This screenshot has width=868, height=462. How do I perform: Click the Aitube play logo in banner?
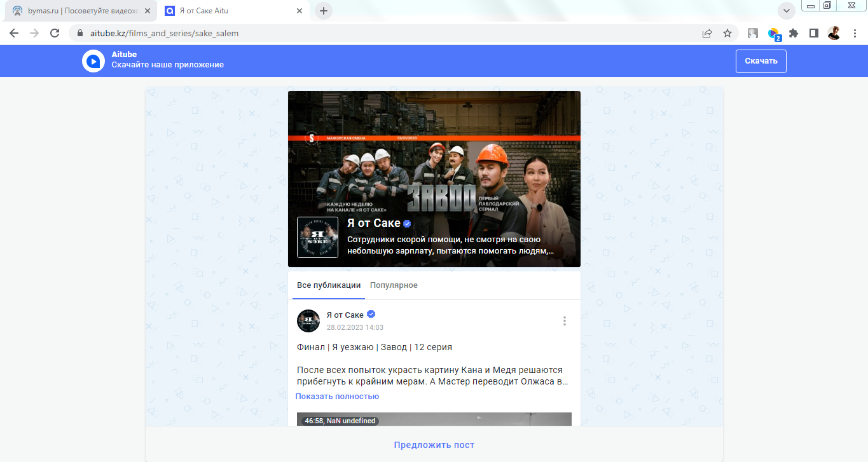point(93,61)
